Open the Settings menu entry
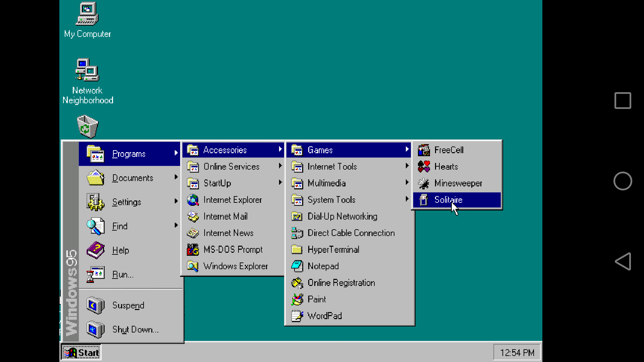644x362 pixels. (126, 202)
